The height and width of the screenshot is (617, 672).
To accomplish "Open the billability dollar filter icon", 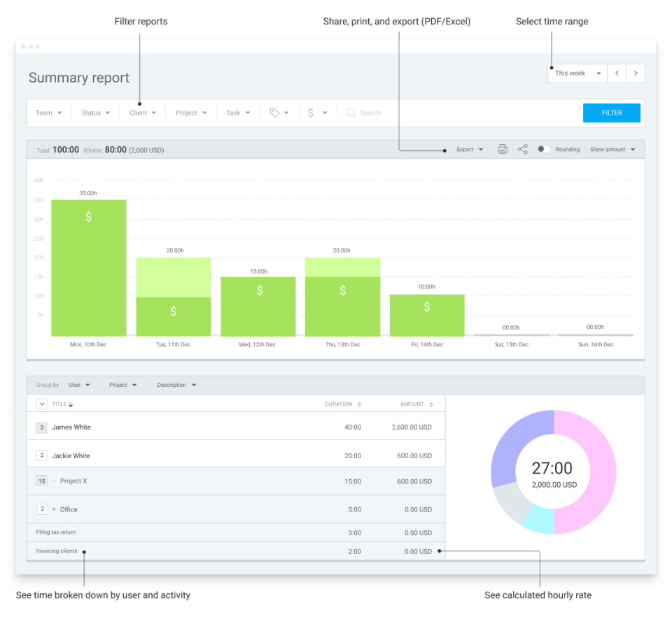I will (x=315, y=113).
